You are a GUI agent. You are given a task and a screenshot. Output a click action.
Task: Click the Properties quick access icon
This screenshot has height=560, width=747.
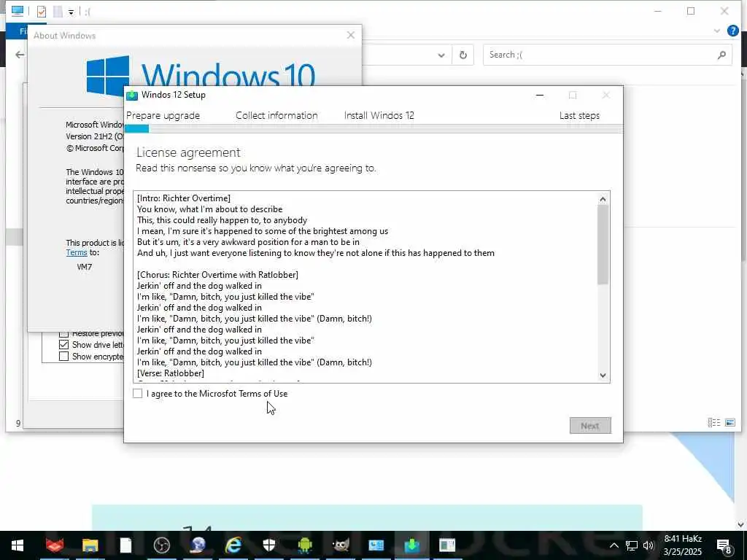pos(42,11)
